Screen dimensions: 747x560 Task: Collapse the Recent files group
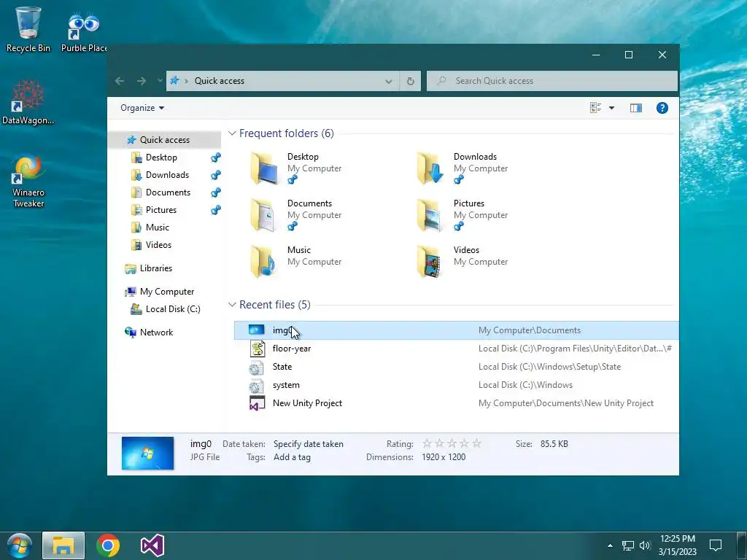[x=232, y=305]
